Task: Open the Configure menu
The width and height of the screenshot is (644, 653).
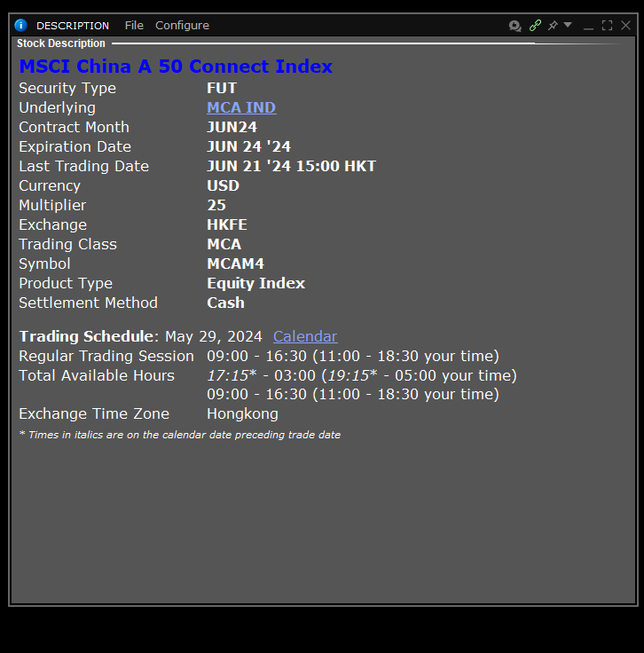Action: 182,26
